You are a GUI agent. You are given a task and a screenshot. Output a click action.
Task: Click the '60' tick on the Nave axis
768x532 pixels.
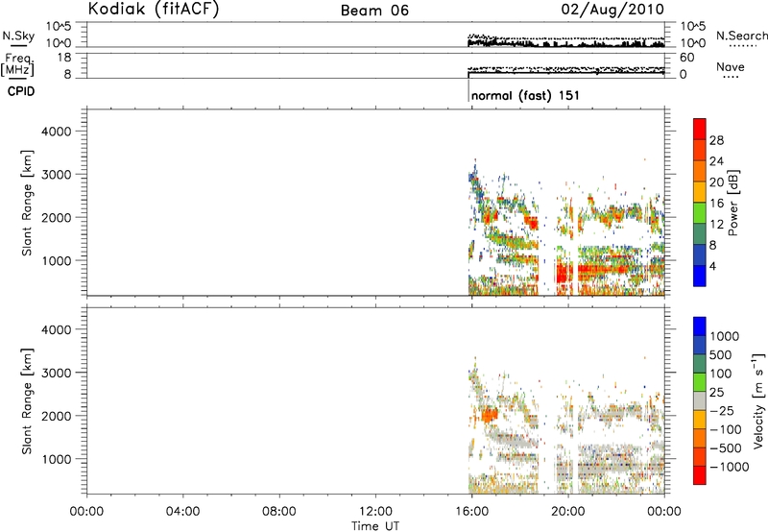tap(686, 58)
